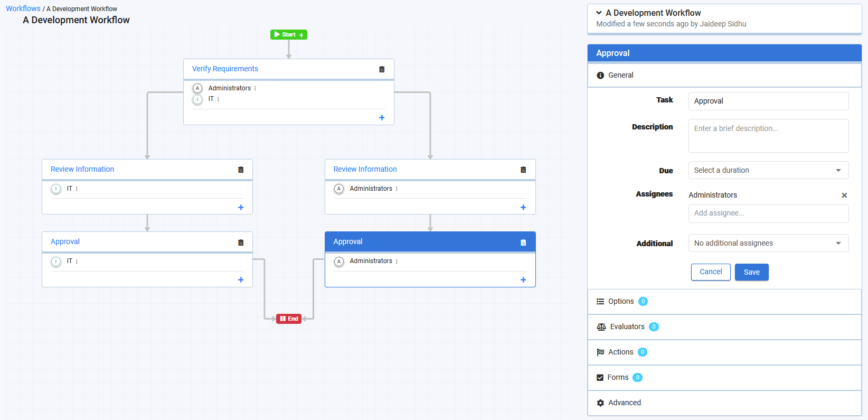This screenshot has width=868, height=420.
Task: Click the I badge in left Review Information
Action: (56, 189)
